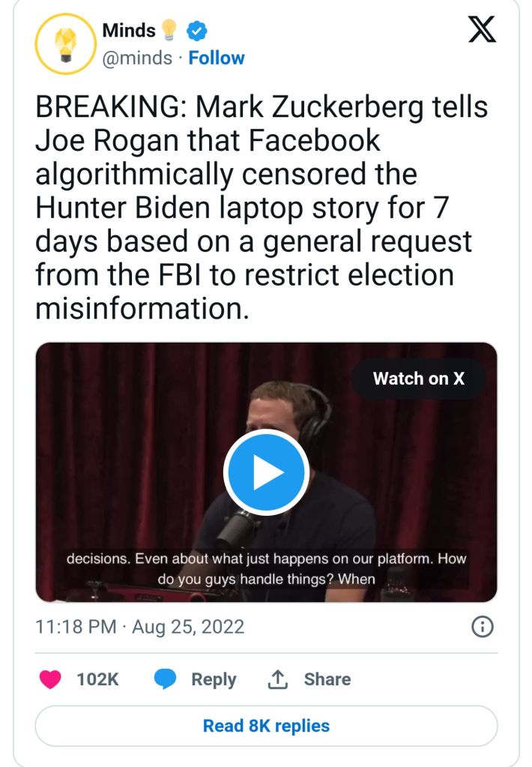532x767 pixels.
Task: Click the @minds handle
Action: (136, 58)
